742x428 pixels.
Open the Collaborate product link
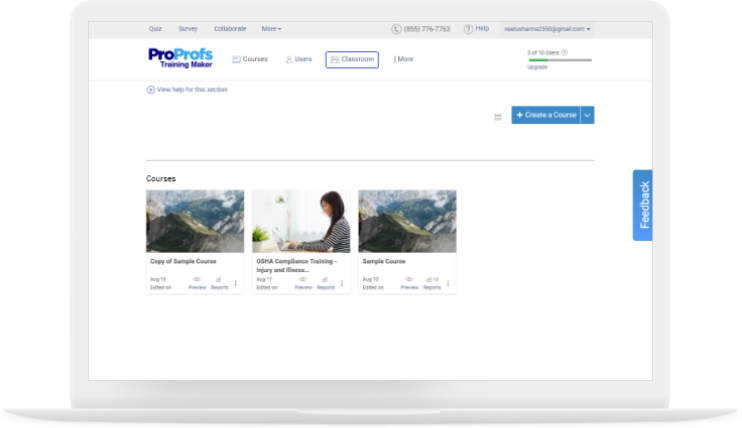click(x=230, y=29)
